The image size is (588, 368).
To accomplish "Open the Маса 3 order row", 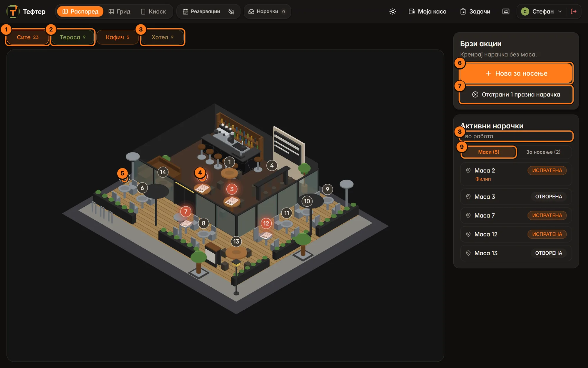I will point(516,197).
